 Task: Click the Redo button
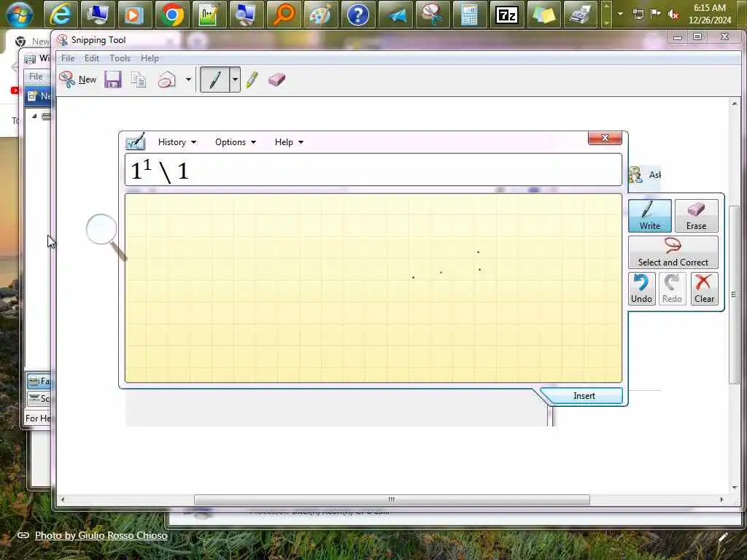point(672,289)
